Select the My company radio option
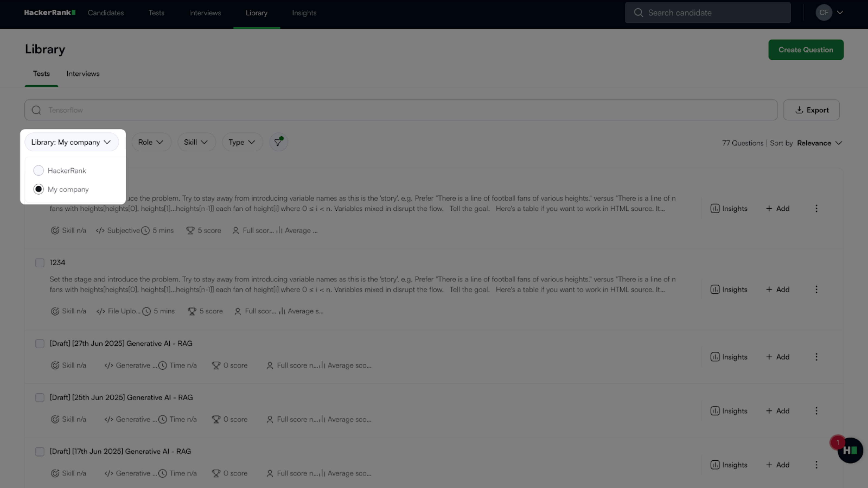This screenshot has height=488, width=868. point(39,189)
